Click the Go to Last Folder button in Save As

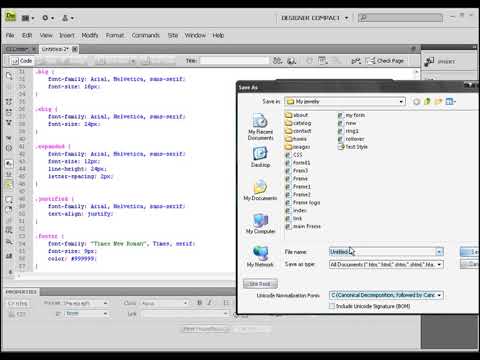[416, 102]
